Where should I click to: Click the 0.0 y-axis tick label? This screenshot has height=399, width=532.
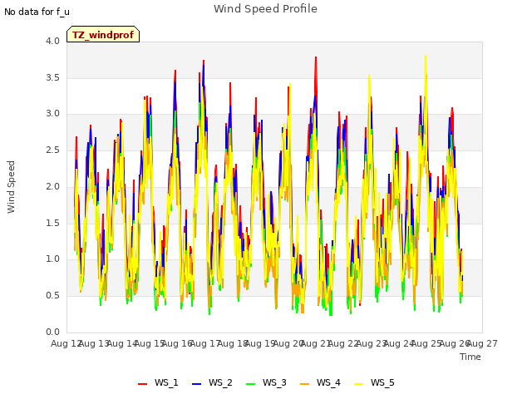click(x=52, y=332)
